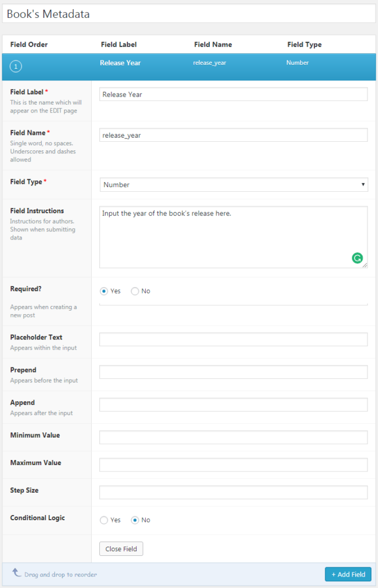Grab the textarea resize handle corner
378x588 pixels.
pyautogui.click(x=365, y=265)
